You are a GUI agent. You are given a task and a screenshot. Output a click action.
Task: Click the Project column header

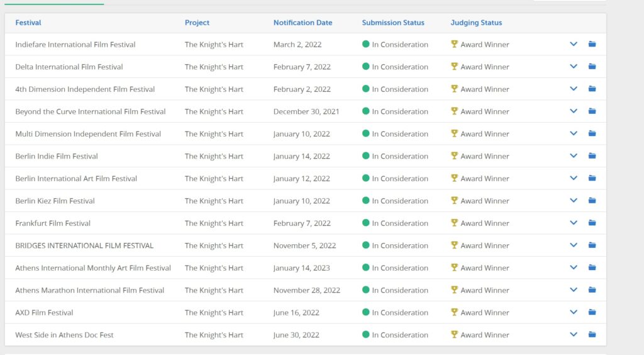(197, 23)
